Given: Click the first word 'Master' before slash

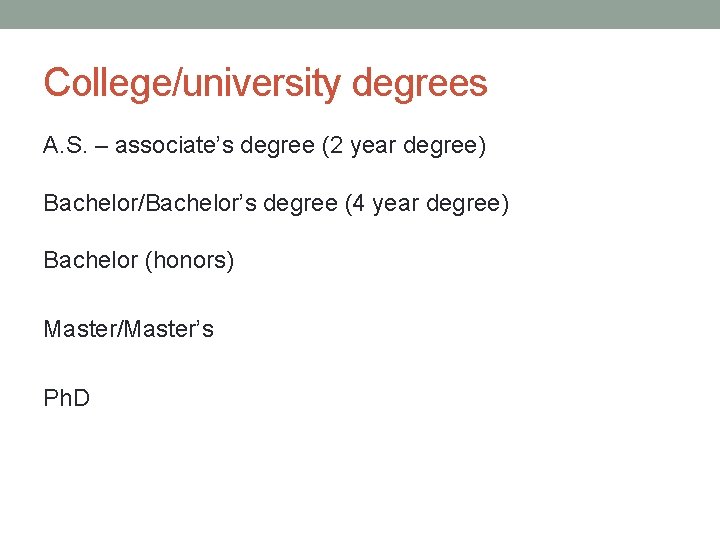Looking at the screenshot, I should click(79, 329).
